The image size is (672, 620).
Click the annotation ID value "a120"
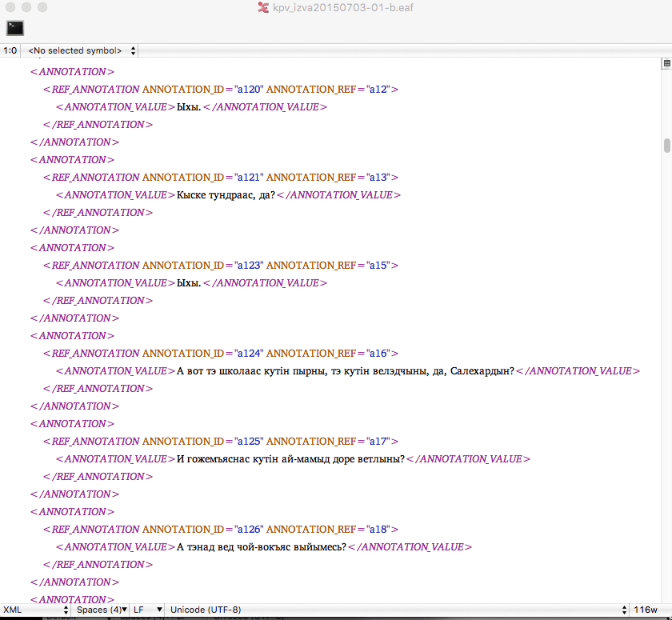click(249, 89)
